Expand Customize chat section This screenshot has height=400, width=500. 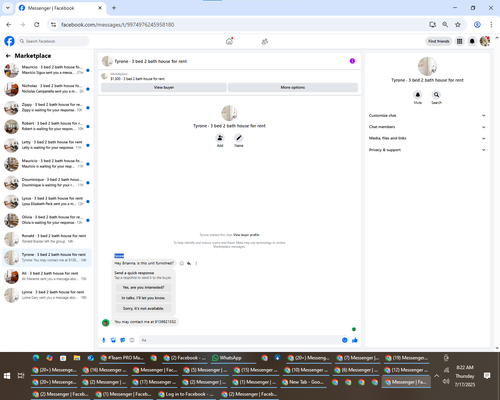pyautogui.click(x=427, y=116)
